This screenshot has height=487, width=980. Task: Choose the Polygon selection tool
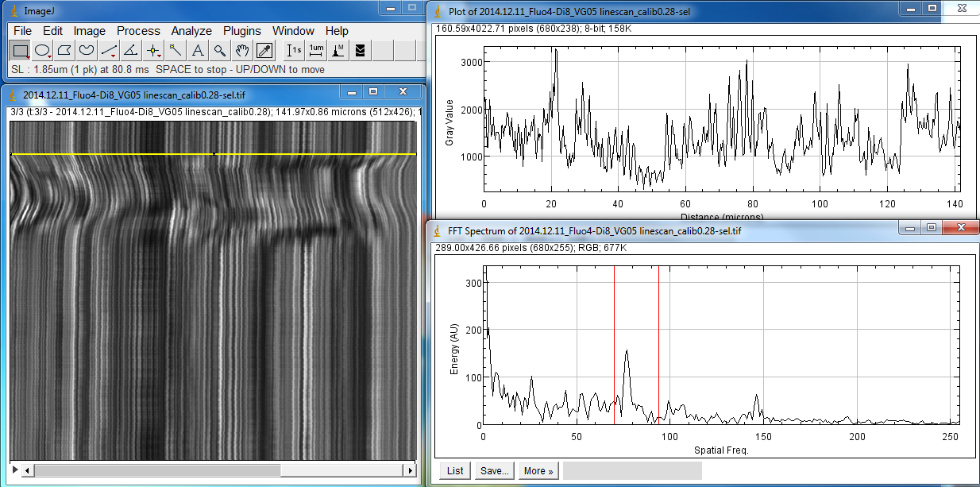(66, 50)
